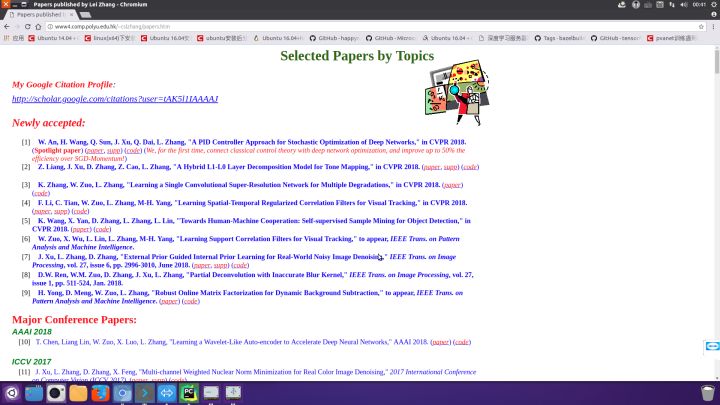
Task: Open code link for entry [5]
Action: pyautogui.click(x=102, y=229)
